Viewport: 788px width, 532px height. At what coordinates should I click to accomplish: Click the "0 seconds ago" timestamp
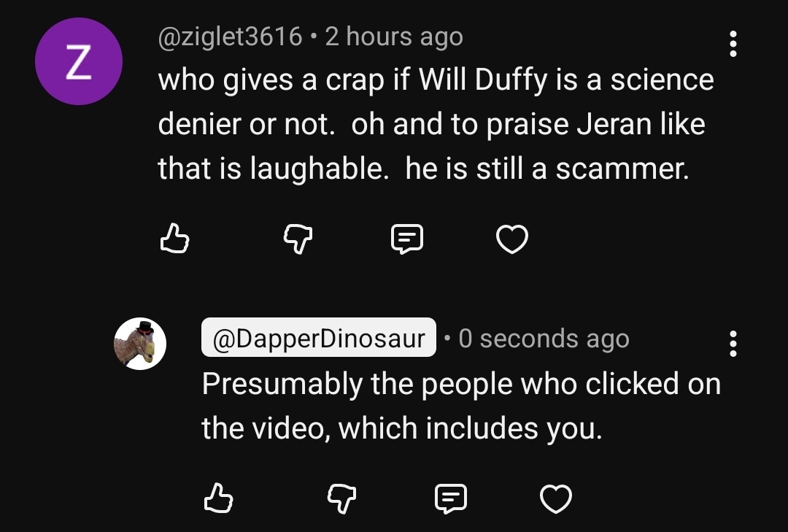click(x=544, y=338)
